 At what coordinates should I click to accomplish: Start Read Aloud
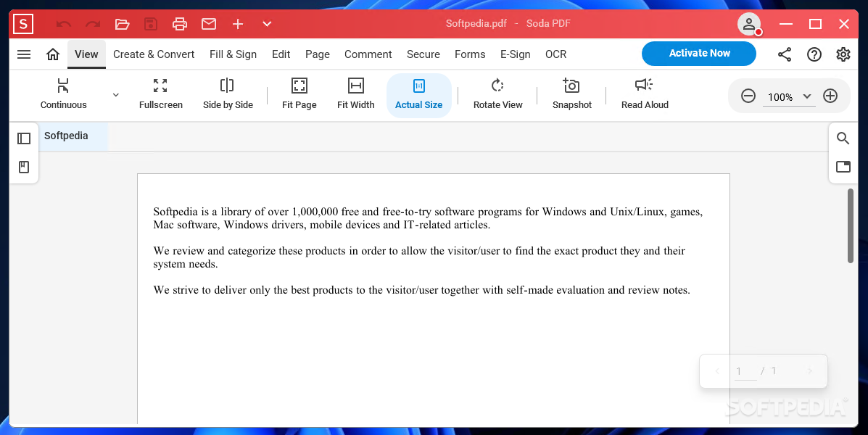click(645, 94)
